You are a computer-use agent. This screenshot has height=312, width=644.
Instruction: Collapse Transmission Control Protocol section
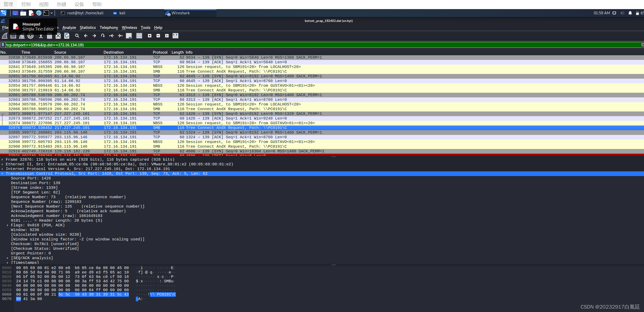click(2, 173)
